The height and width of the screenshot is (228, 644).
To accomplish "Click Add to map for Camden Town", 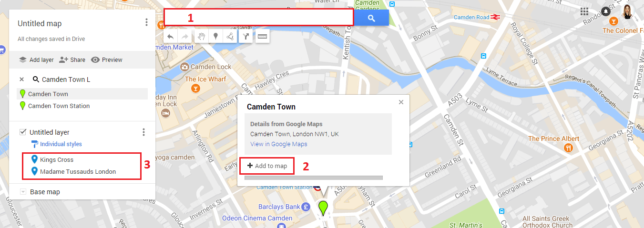I will 267,166.
